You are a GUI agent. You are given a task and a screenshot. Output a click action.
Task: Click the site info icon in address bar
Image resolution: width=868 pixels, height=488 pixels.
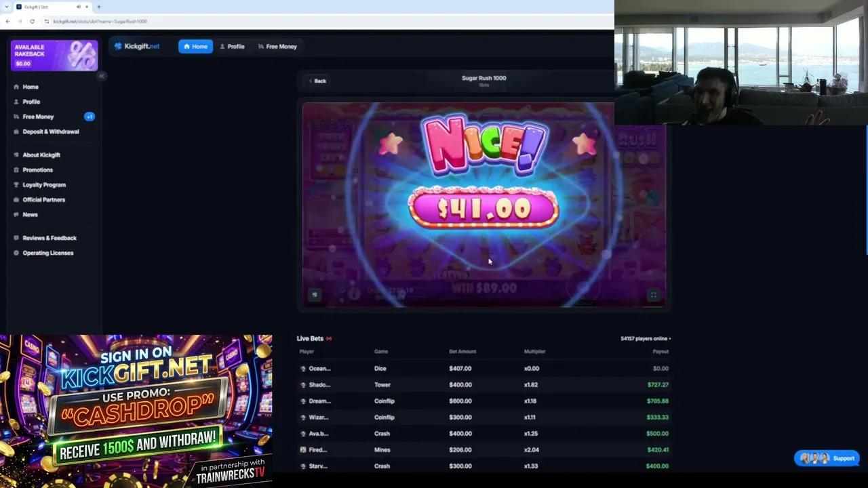pos(47,21)
